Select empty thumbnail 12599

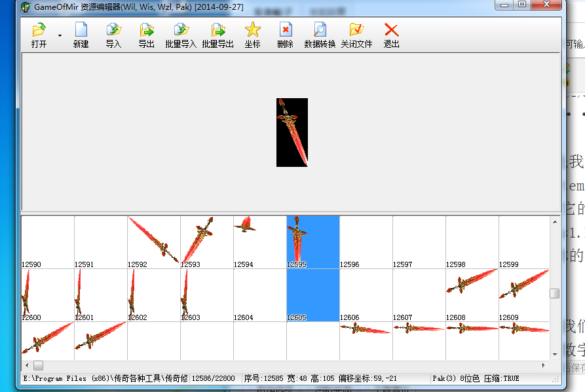[x=524, y=242]
